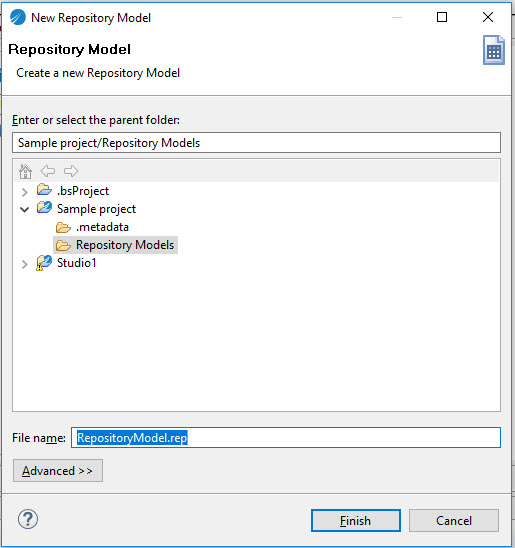Click the .metadata folder icon
The height and width of the screenshot is (548, 515).
[x=63, y=228]
